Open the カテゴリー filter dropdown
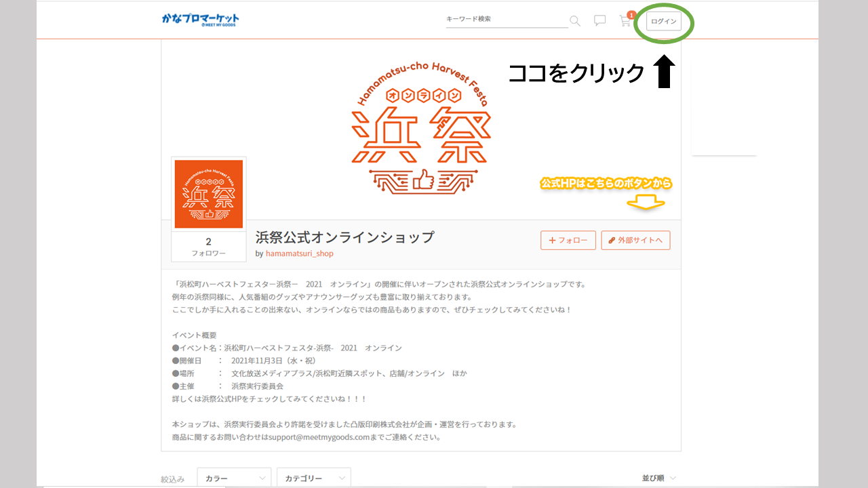Image resolution: width=868 pixels, height=488 pixels. 314,478
